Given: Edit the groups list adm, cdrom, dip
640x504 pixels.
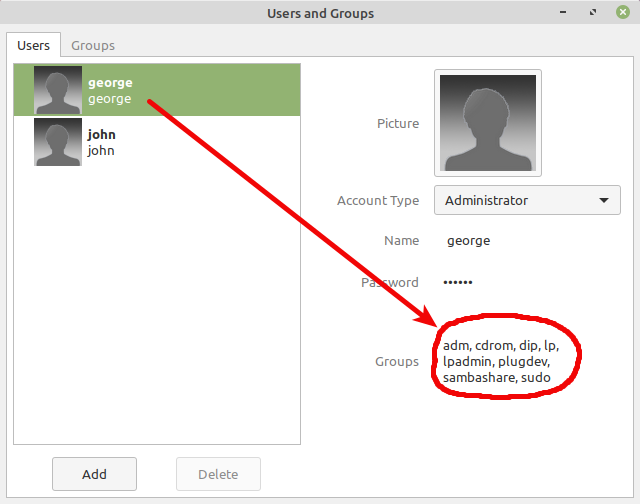Looking at the screenshot, I should 501,362.
